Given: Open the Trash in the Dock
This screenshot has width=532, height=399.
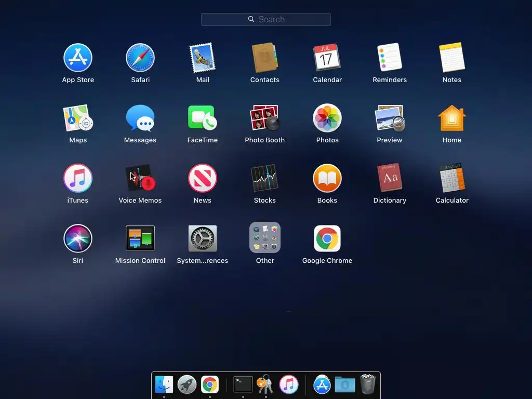Looking at the screenshot, I should coord(368,384).
